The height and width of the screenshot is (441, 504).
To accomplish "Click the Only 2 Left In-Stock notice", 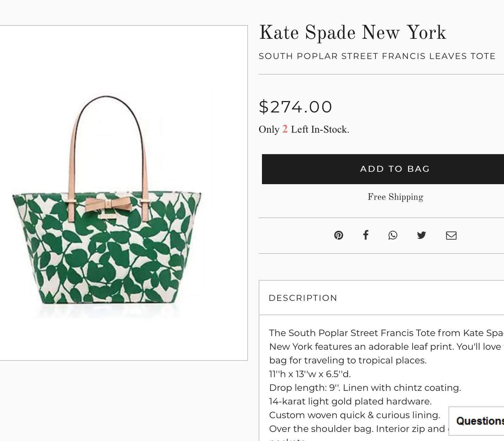I will click(304, 129).
